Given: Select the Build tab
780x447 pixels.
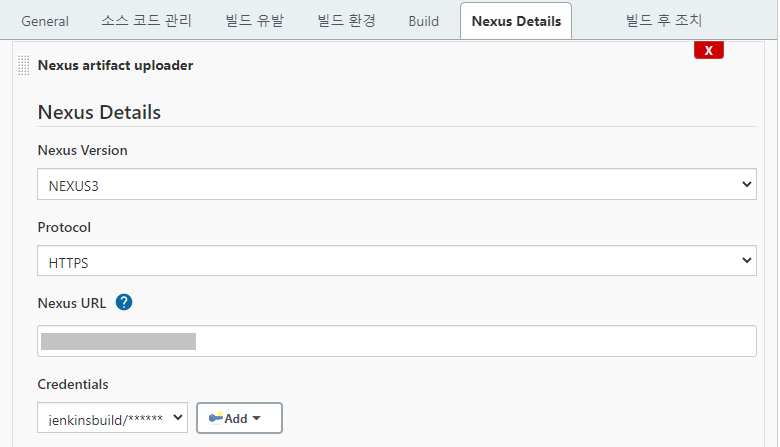Looking at the screenshot, I should click(423, 21).
